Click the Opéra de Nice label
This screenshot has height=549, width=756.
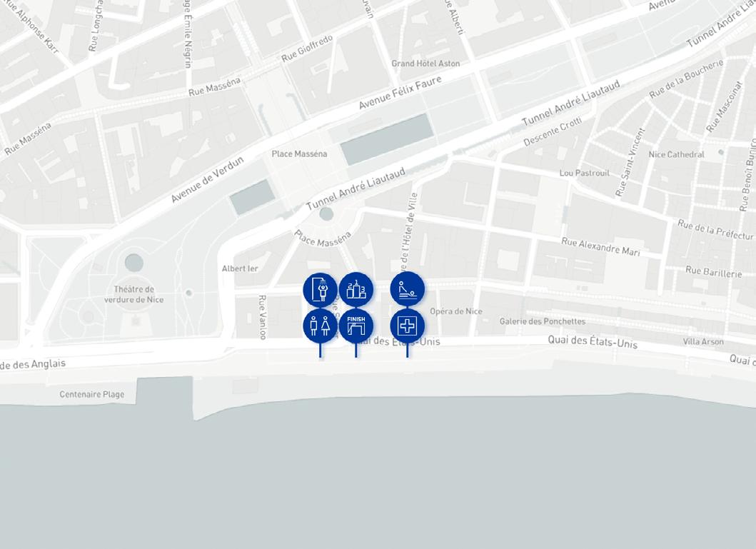[455, 311]
